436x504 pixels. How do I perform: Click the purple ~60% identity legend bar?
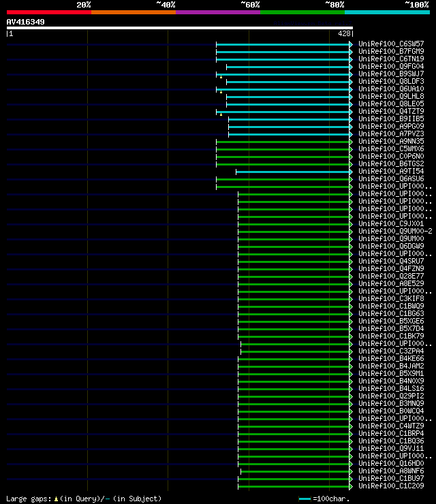pos(218,12)
